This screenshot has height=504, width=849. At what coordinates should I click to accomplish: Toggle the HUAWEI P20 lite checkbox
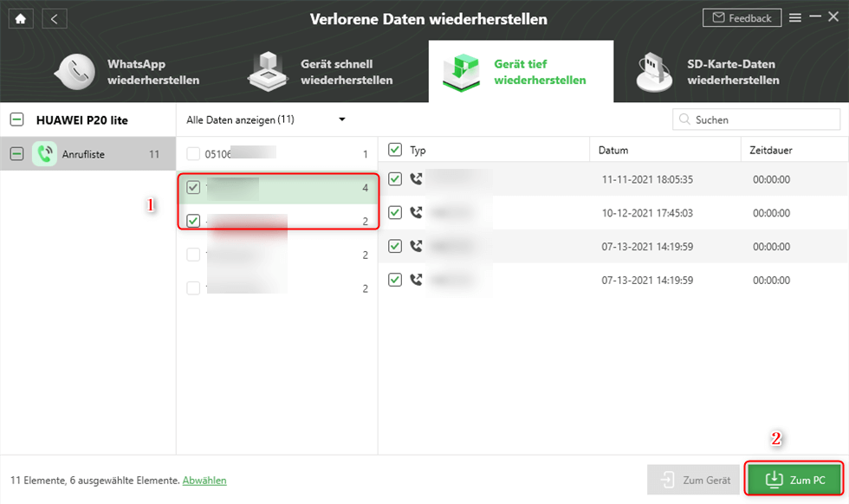point(16,120)
